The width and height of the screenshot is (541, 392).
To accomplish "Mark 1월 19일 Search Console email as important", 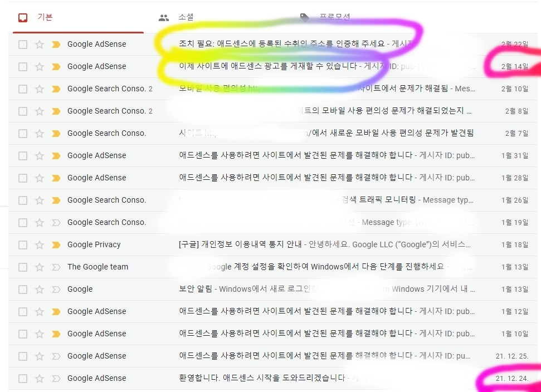I will [56, 223].
